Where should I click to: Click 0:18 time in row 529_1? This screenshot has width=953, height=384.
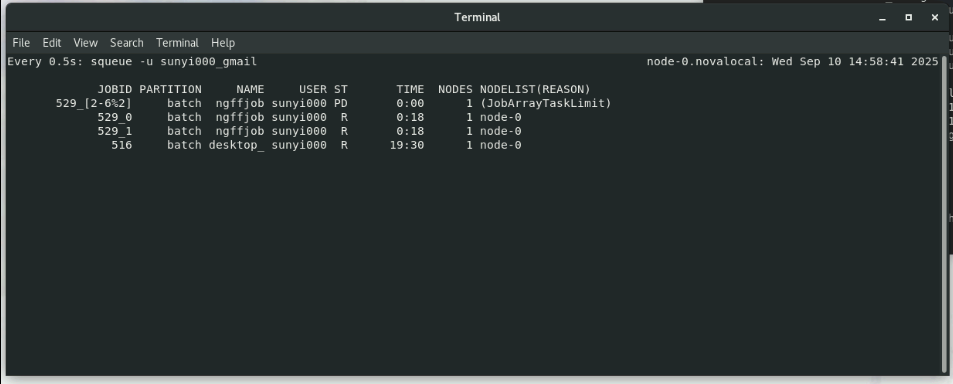410,131
